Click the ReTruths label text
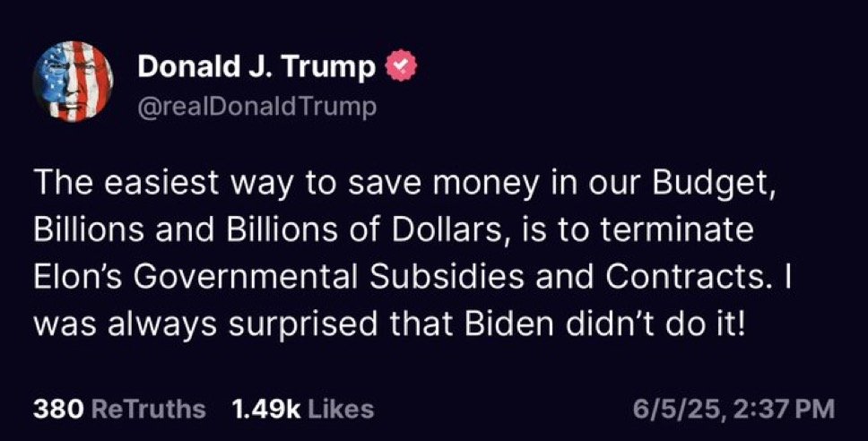 pos(148,410)
